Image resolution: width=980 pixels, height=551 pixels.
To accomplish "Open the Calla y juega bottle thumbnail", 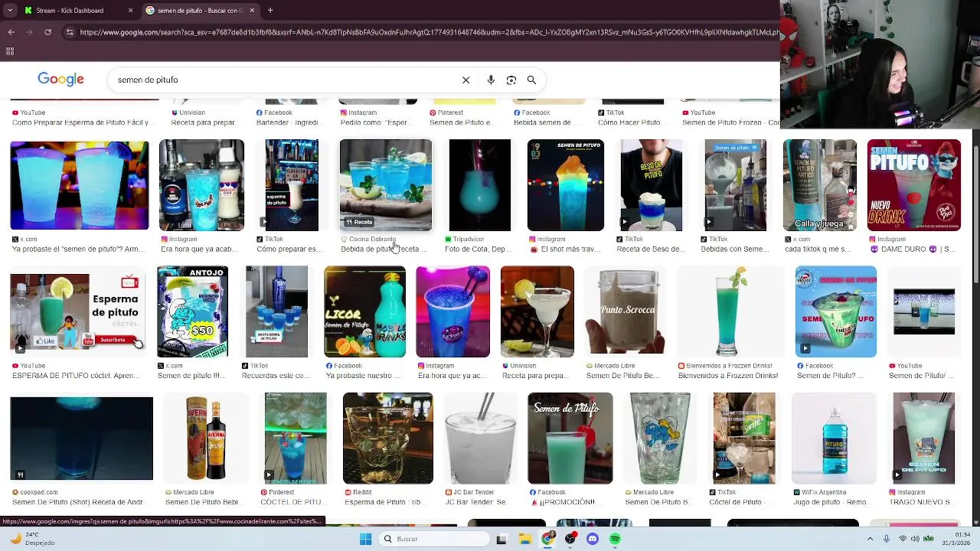I will tap(820, 185).
